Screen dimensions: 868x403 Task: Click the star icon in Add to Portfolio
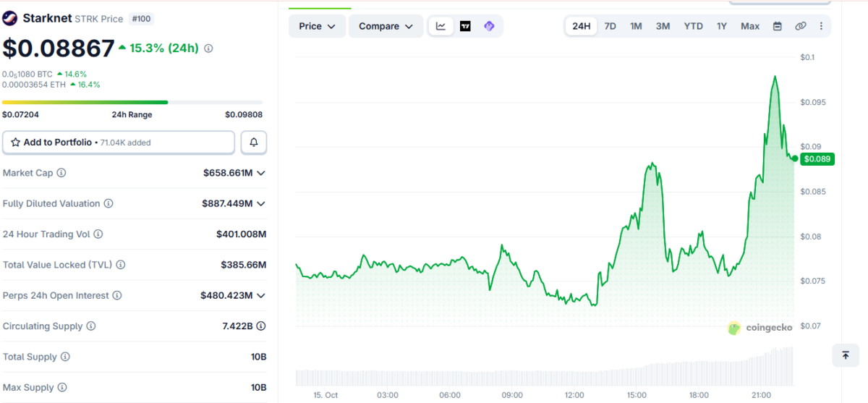point(15,143)
